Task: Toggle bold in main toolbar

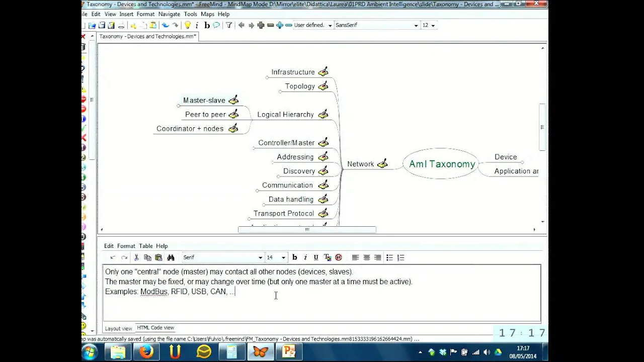Action: (x=207, y=25)
